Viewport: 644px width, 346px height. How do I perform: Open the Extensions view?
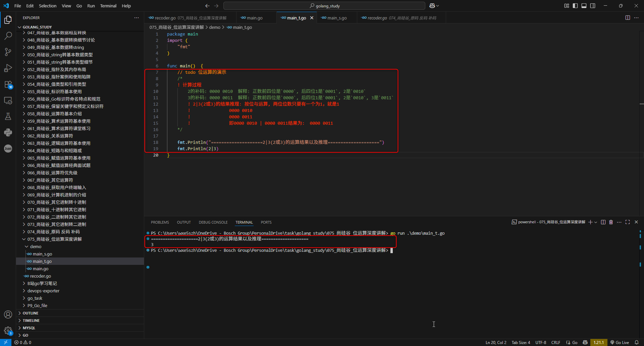(8, 84)
